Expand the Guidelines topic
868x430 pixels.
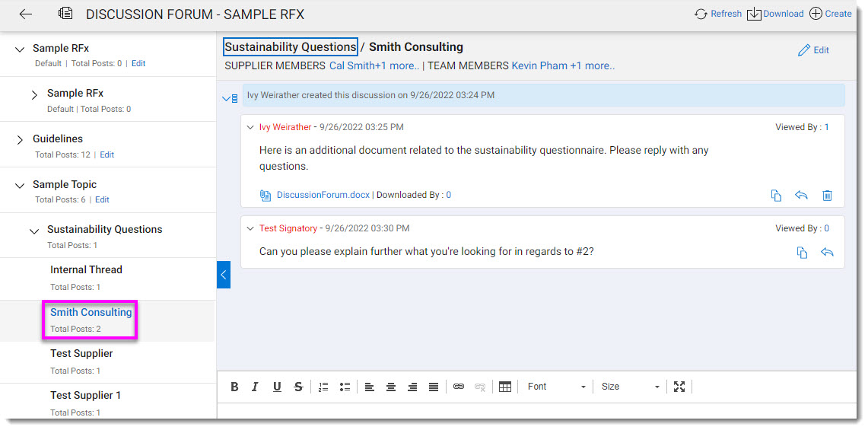(20, 140)
